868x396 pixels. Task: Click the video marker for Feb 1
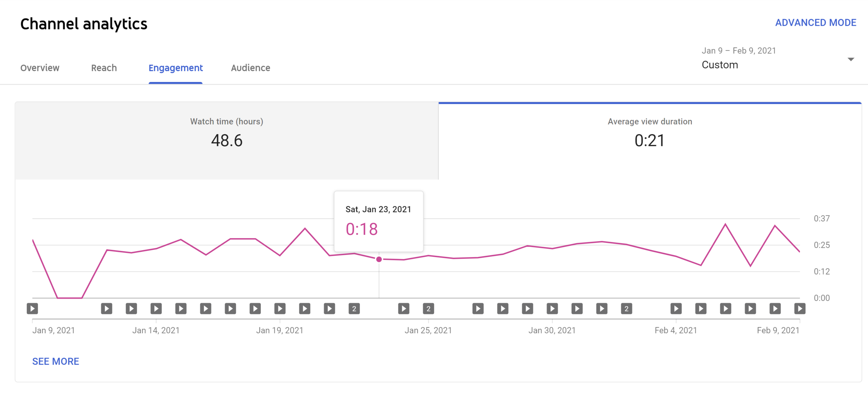pyautogui.click(x=602, y=309)
